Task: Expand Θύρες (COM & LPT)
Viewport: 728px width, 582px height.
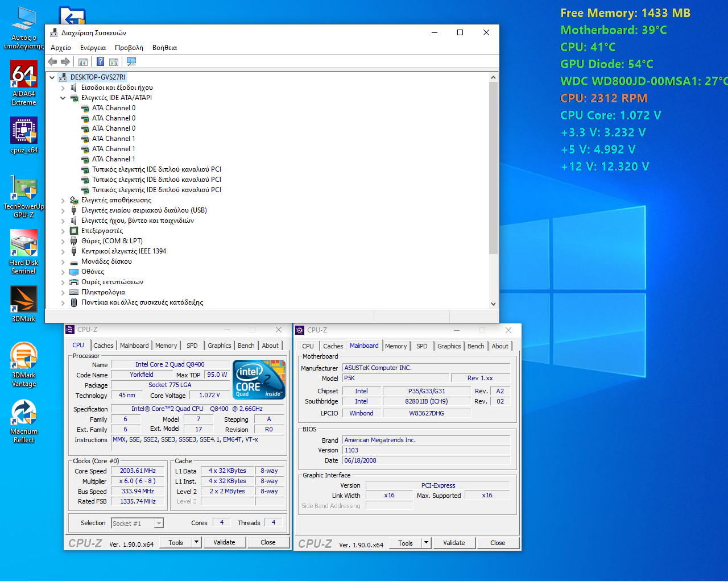Action: [63, 241]
